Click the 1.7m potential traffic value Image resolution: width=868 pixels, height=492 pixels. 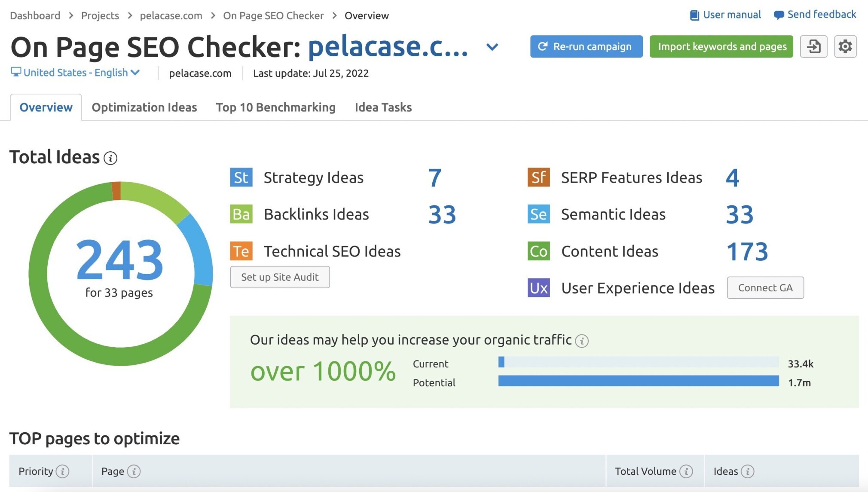tap(799, 382)
